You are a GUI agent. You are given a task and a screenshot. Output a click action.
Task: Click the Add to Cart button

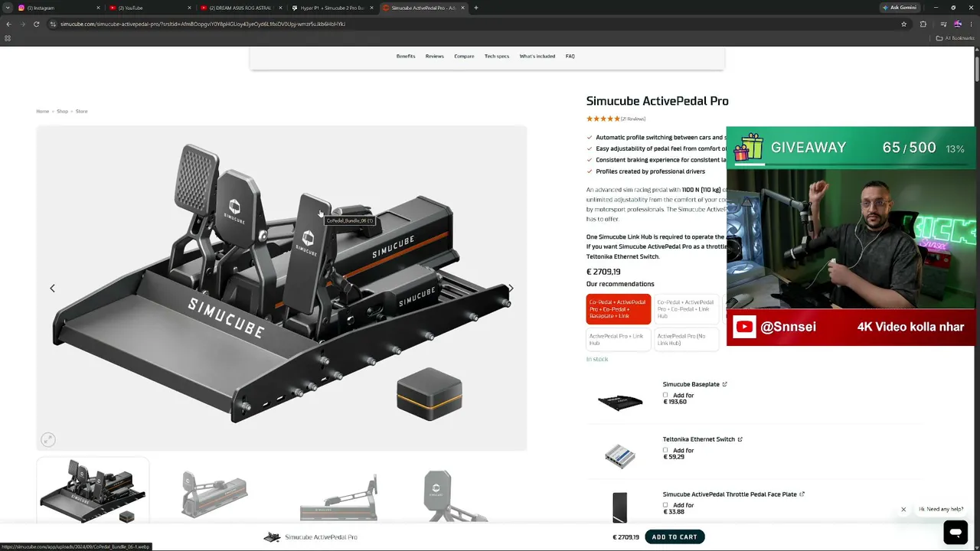pos(675,537)
